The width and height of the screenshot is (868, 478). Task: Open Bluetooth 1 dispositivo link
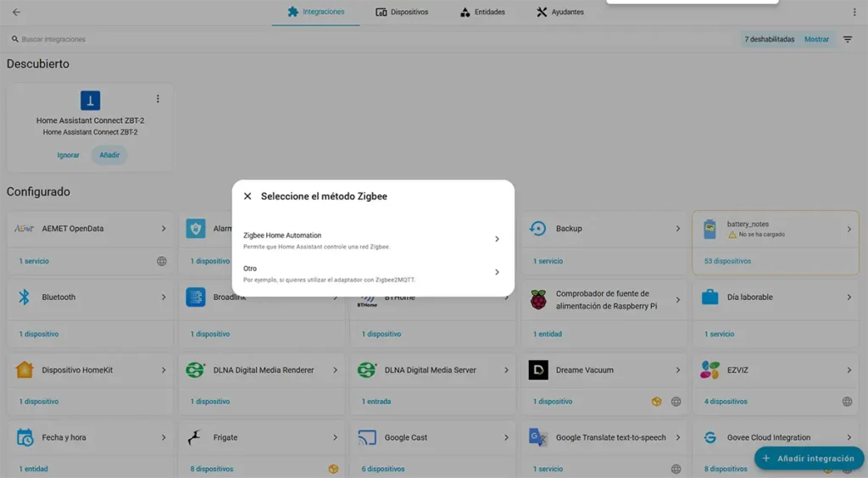(x=39, y=334)
